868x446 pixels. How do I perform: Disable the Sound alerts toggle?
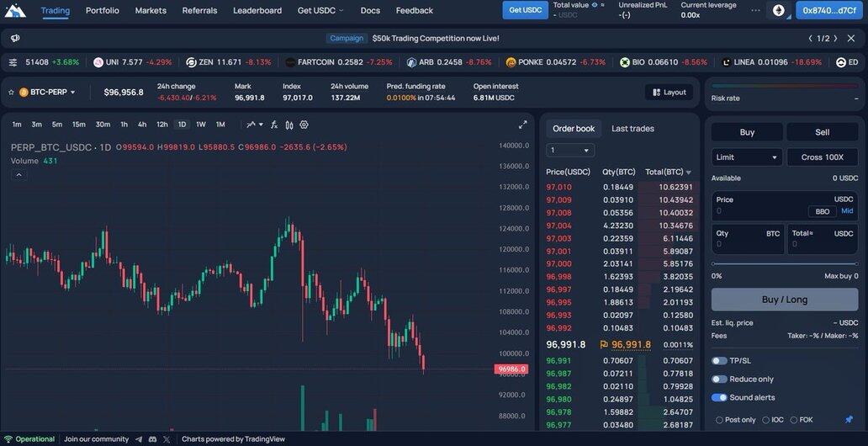[x=719, y=397]
